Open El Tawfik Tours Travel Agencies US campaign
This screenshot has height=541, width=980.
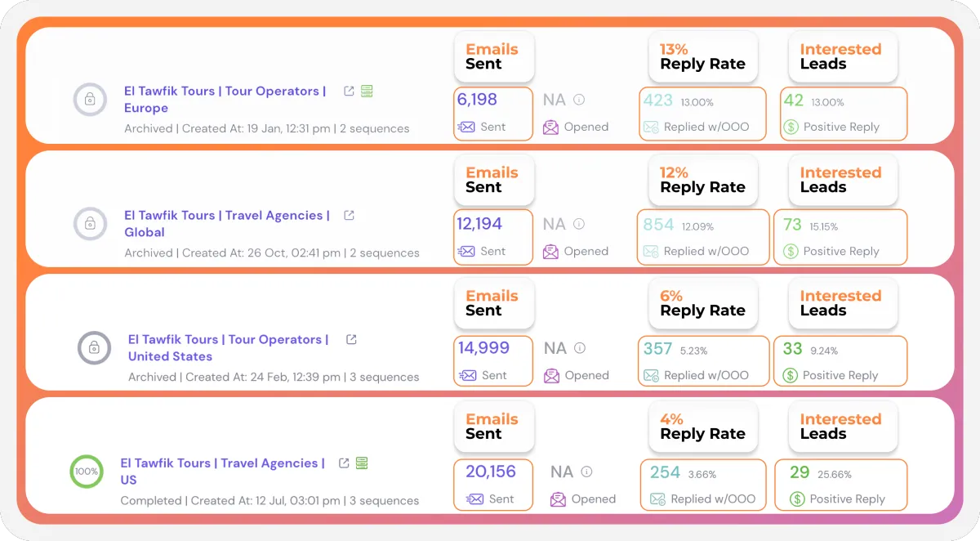click(222, 471)
